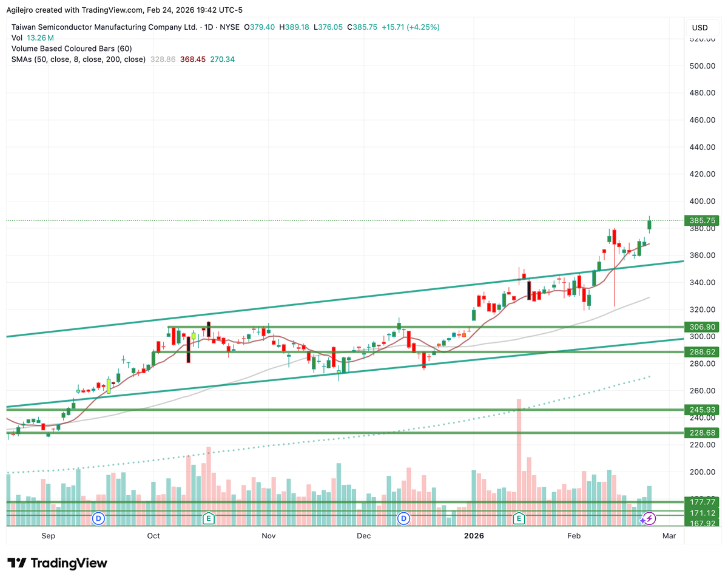Viewport: 728px width, 582px height.
Task: Click the dividend "D" marker below the October candles
Action: pos(98,519)
